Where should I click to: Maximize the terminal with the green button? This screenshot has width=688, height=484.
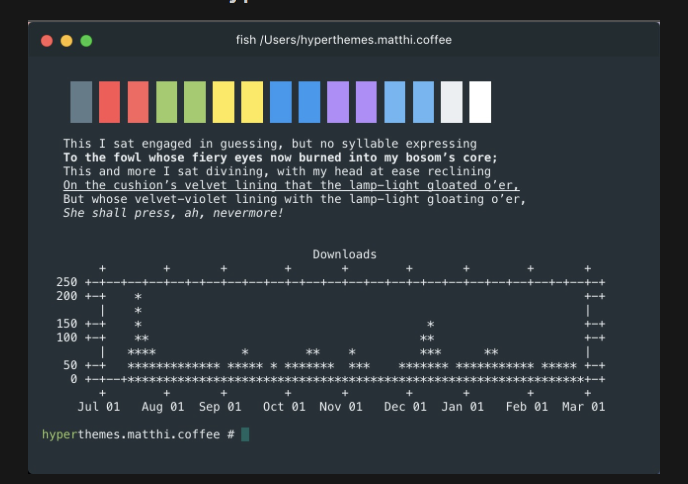pyautogui.click(x=86, y=41)
